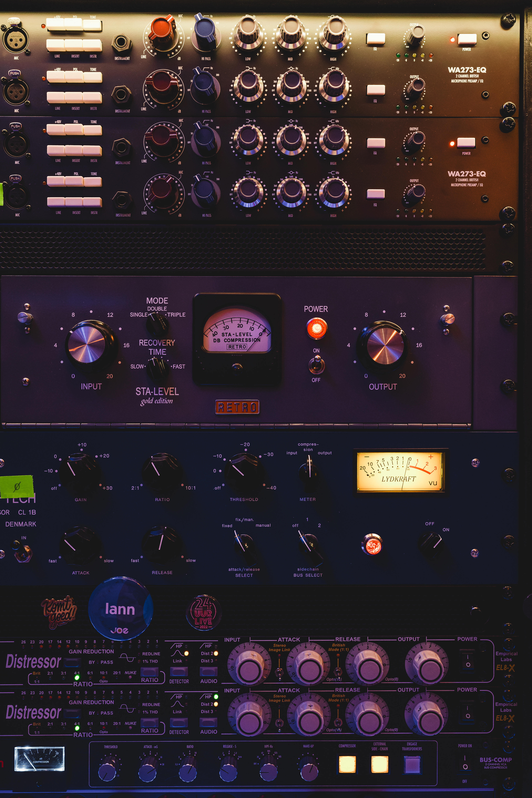This screenshot has width=532, height=798.
Task: Turn the Bus-Comp THRESHOLD knob
Action: pyautogui.click(x=108, y=770)
